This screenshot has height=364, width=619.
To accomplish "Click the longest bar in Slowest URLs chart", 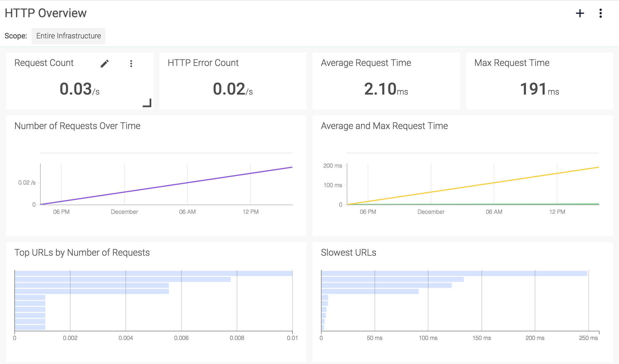I will pyautogui.click(x=454, y=273).
